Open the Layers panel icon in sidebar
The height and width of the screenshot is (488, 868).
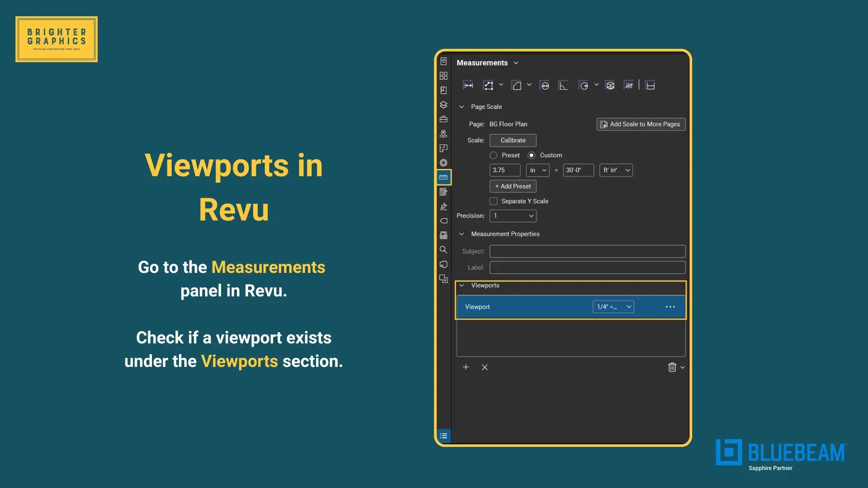click(443, 105)
